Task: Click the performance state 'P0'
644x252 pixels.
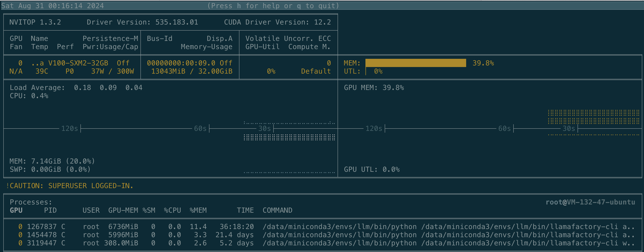Action: pos(70,71)
